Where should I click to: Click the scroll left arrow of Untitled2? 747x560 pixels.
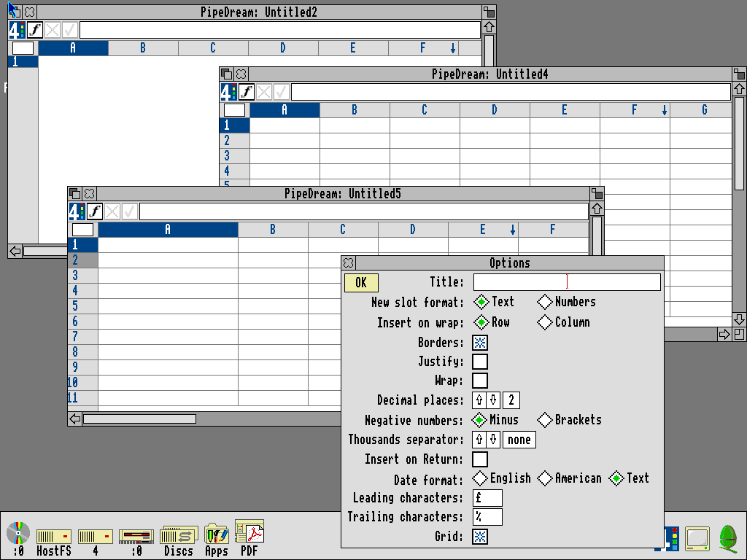tap(15, 251)
